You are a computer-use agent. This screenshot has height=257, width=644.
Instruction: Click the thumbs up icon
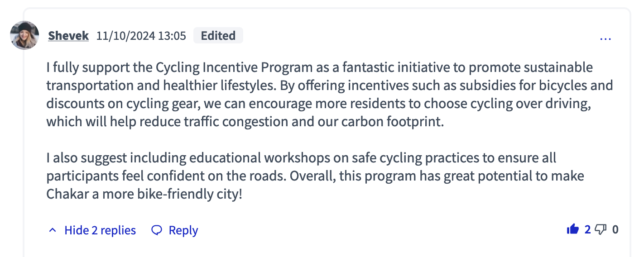pos(573,229)
